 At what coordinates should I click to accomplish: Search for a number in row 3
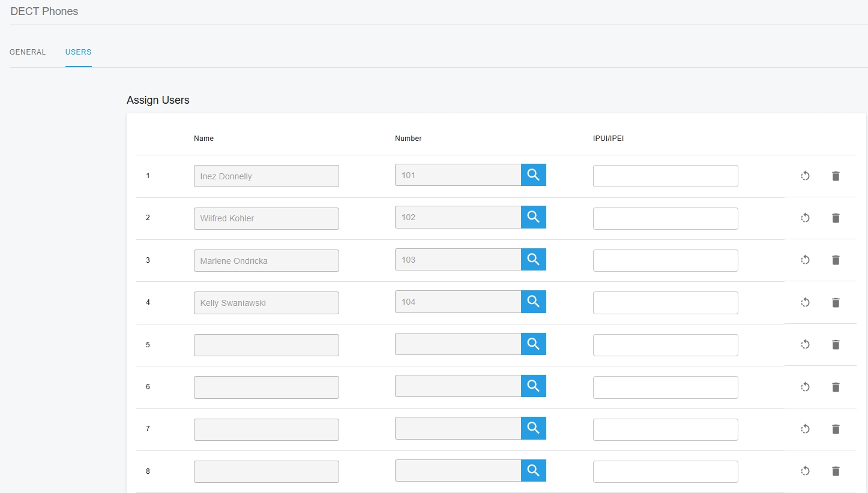[x=533, y=259]
